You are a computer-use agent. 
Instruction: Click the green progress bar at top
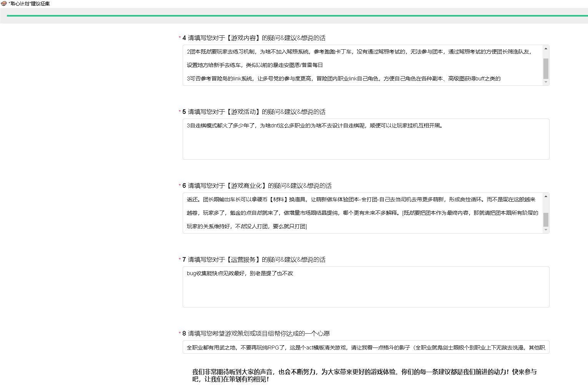tap(297, 16)
